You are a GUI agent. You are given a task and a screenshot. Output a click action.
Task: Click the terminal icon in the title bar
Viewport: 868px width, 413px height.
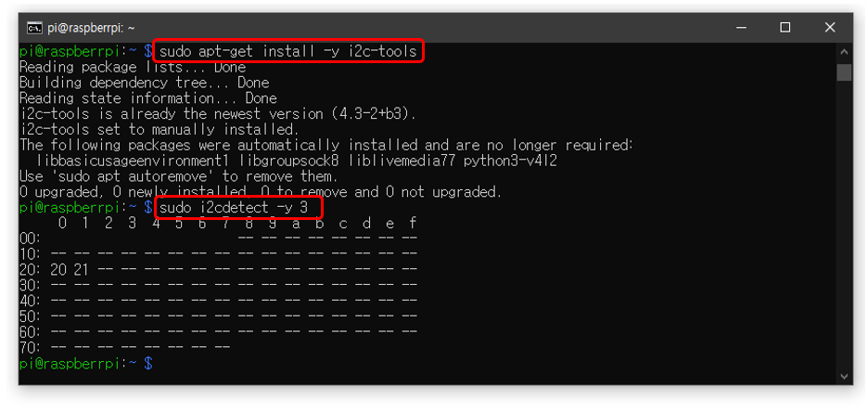(34, 28)
